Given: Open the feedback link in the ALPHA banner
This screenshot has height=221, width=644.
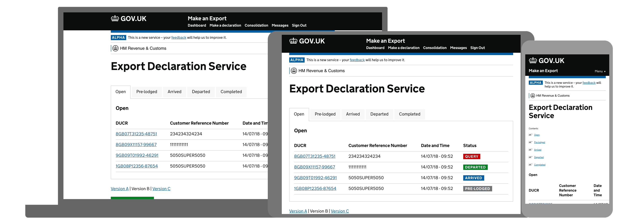Looking at the screenshot, I should point(357,60).
